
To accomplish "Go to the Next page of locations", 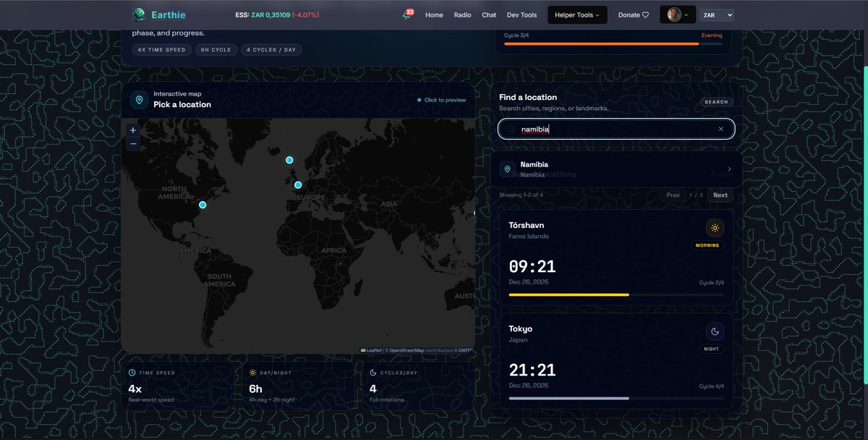I will (x=720, y=195).
